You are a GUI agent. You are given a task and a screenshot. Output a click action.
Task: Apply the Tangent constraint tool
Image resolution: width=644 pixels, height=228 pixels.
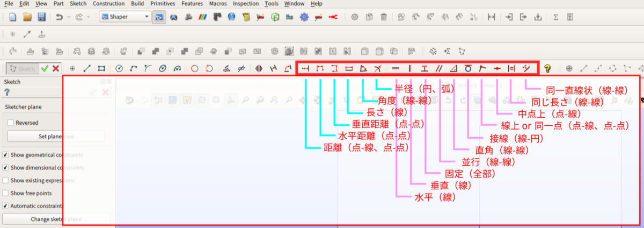468,68
